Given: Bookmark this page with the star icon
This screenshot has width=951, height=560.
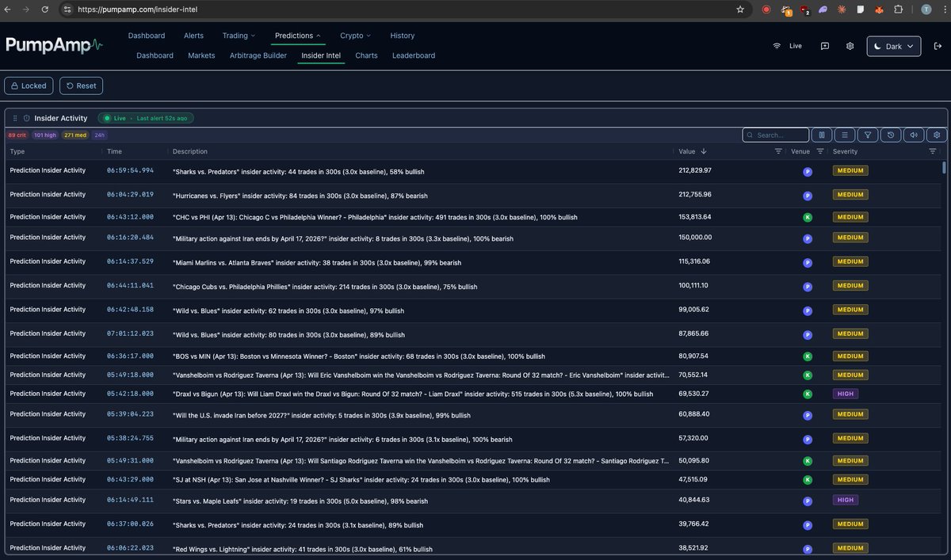Looking at the screenshot, I should point(740,10).
